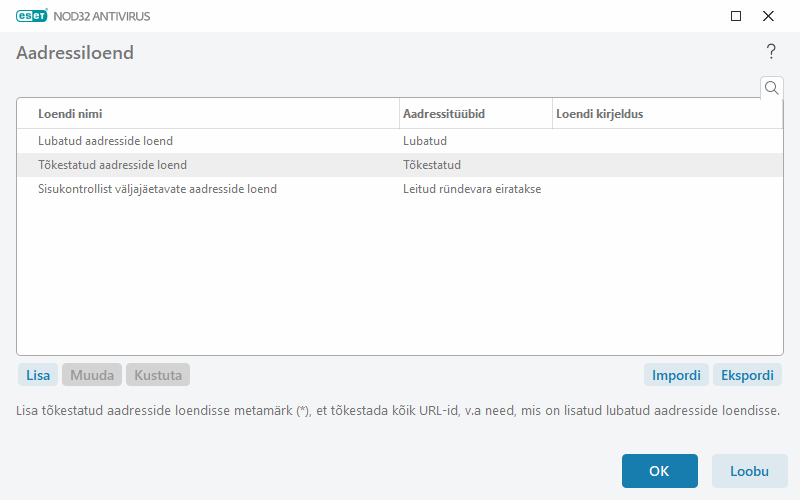Viewport: 800px width, 500px height.
Task: Click the disabled Muuda button
Action: click(92, 375)
